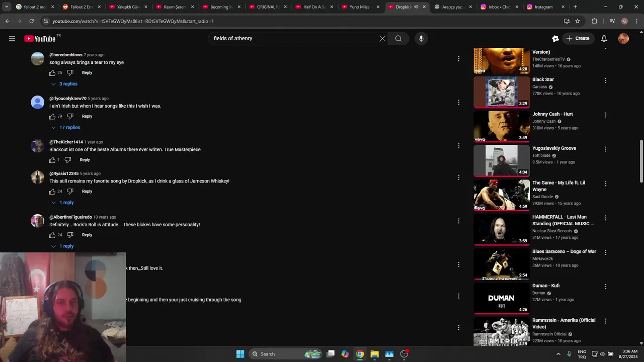The image size is (644, 362).
Task: Show hidden system tray icons
Action: point(558,354)
